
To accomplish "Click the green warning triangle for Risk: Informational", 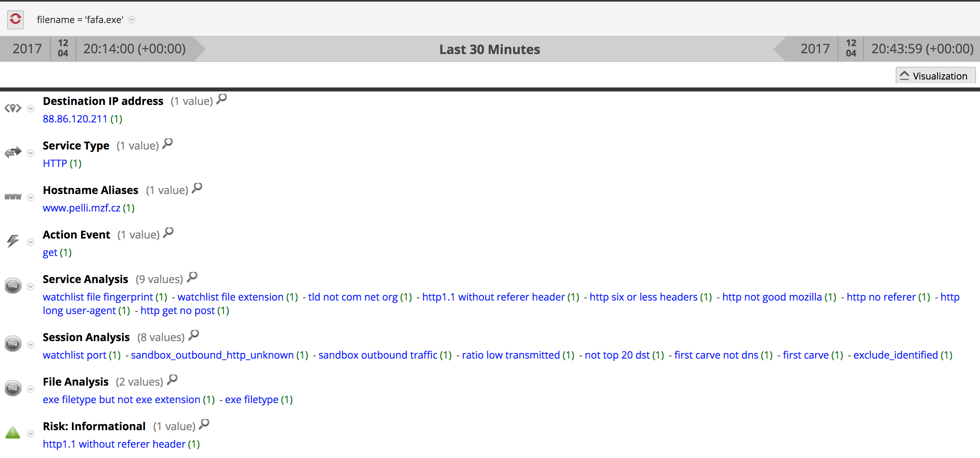I will [13, 433].
